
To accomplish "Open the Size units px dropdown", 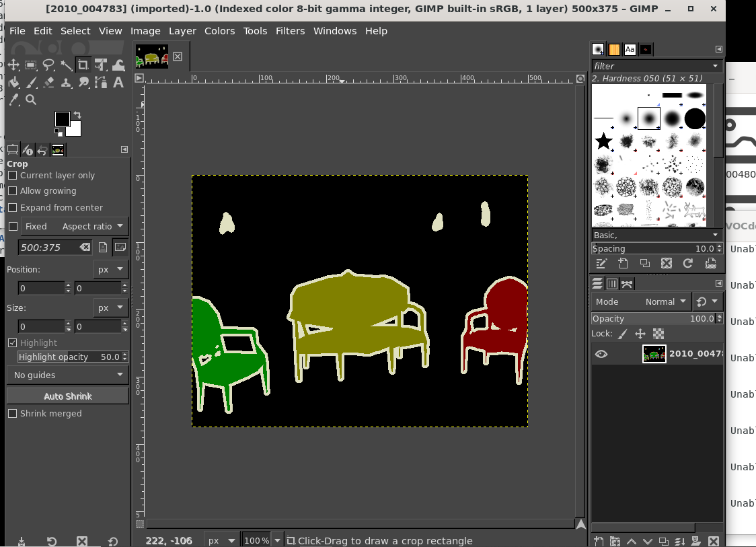I will point(111,307).
